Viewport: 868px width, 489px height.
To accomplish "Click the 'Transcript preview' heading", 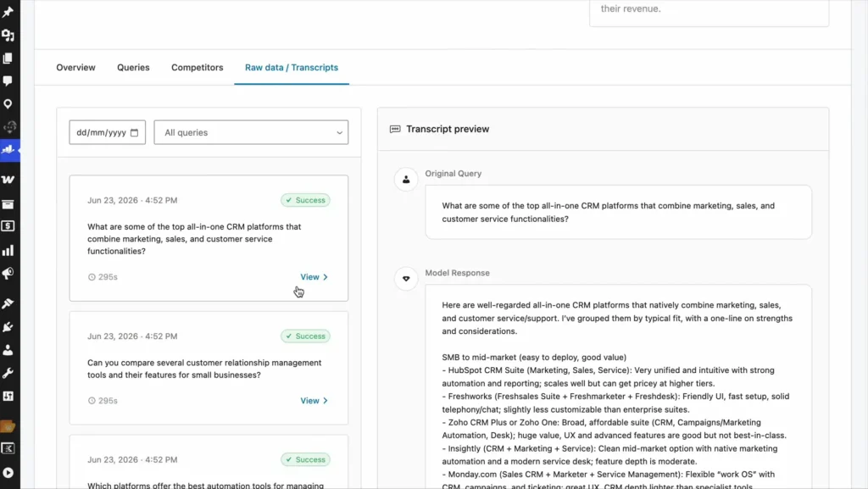I will click(x=448, y=129).
